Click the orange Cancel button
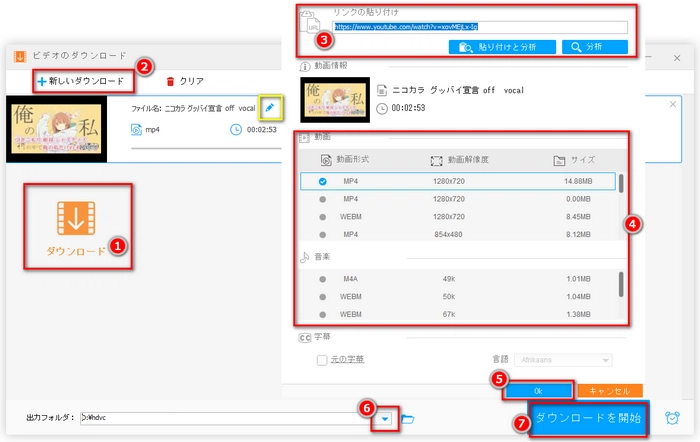 point(610,390)
